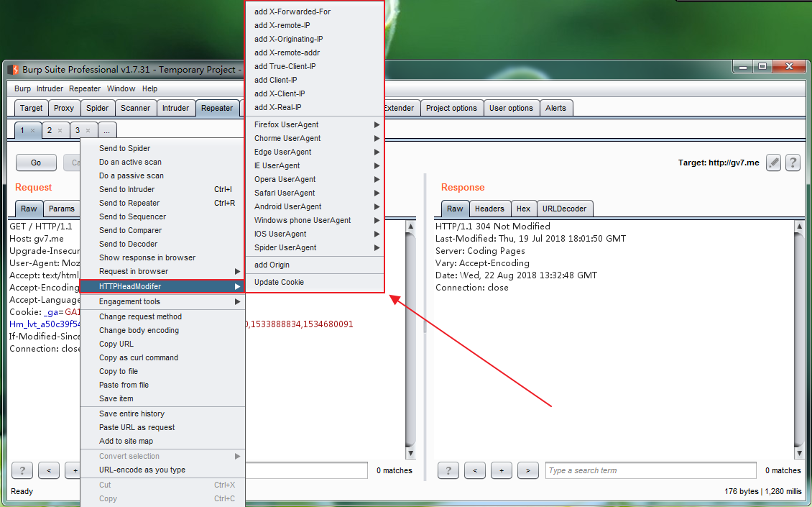Choose Send to Intruder
812x507 pixels.
coord(162,189)
